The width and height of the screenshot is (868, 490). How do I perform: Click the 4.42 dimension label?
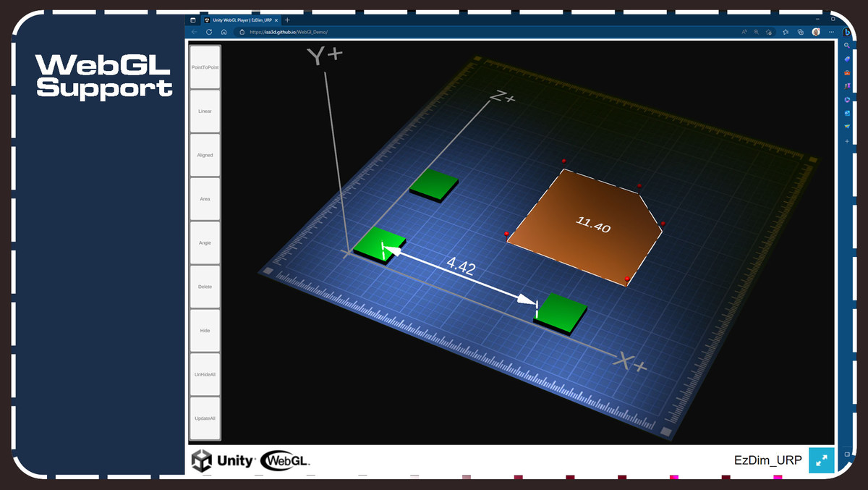tap(461, 267)
